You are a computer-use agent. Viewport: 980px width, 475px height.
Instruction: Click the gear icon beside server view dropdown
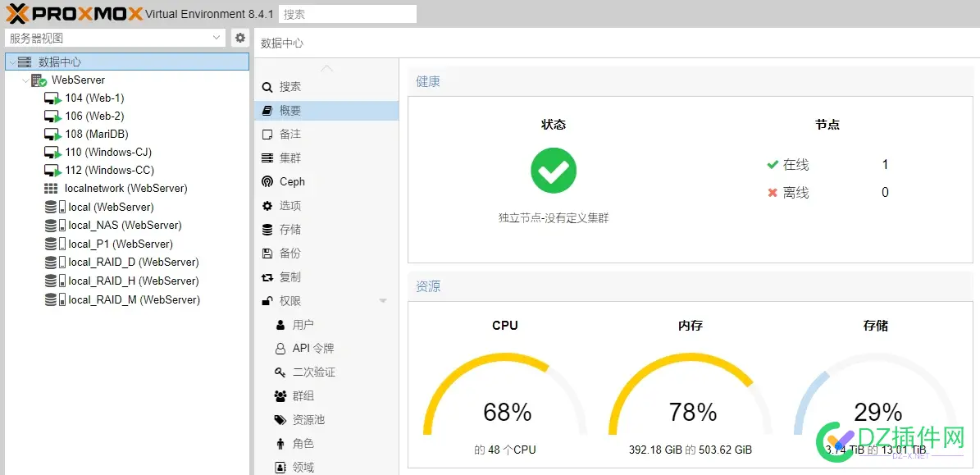pos(240,38)
